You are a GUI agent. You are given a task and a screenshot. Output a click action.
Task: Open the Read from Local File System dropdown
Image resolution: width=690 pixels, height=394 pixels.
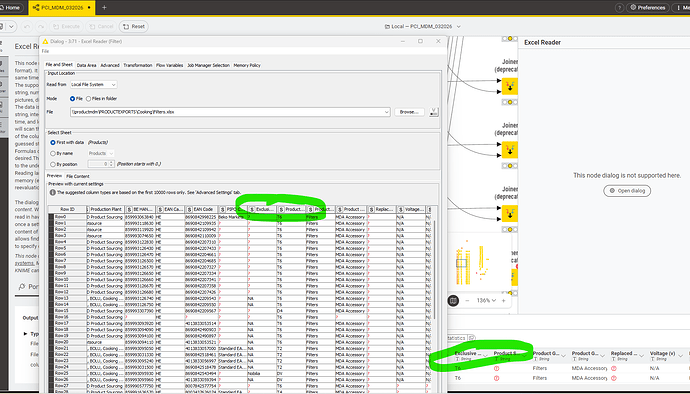tap(93, 85)
